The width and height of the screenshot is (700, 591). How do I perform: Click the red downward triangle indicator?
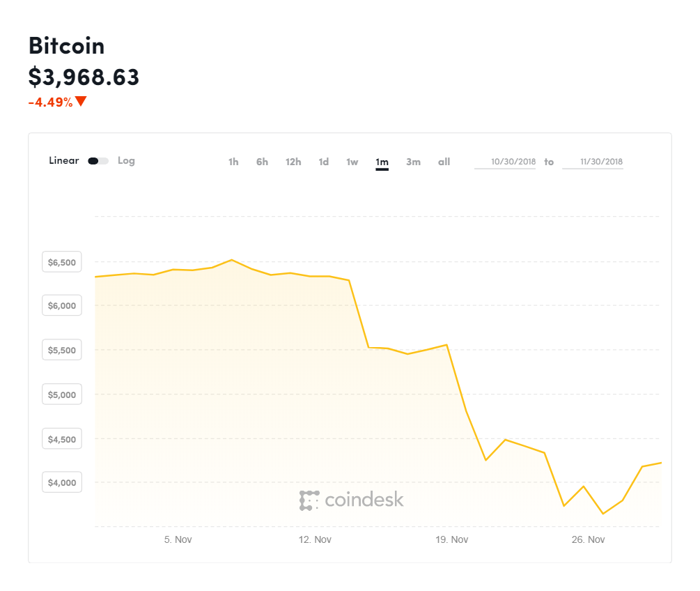coord(81,102)
